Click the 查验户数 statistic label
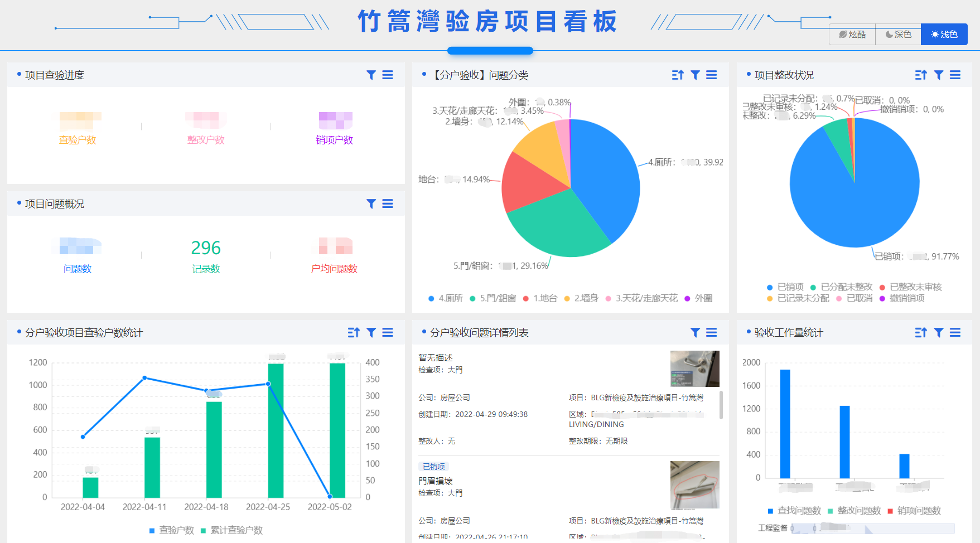Screen dimensions: 980x543 (x=78, y=140)
